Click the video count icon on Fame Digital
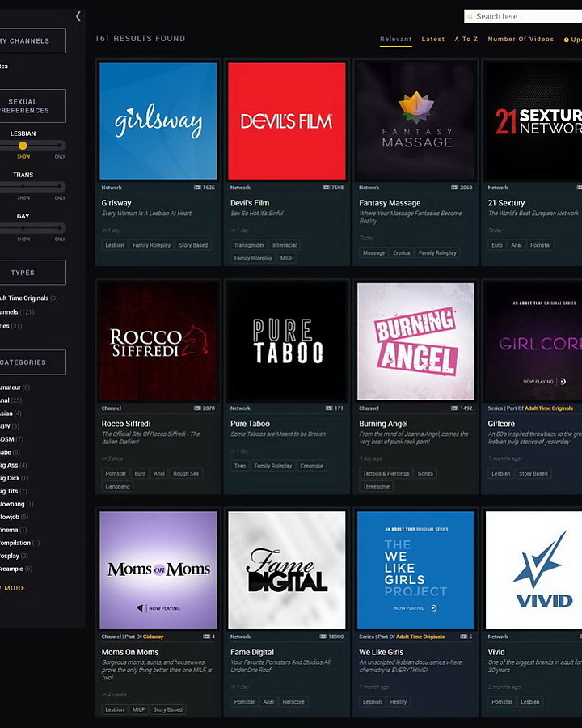The image size is (582, 728). [x=325, y=637]
